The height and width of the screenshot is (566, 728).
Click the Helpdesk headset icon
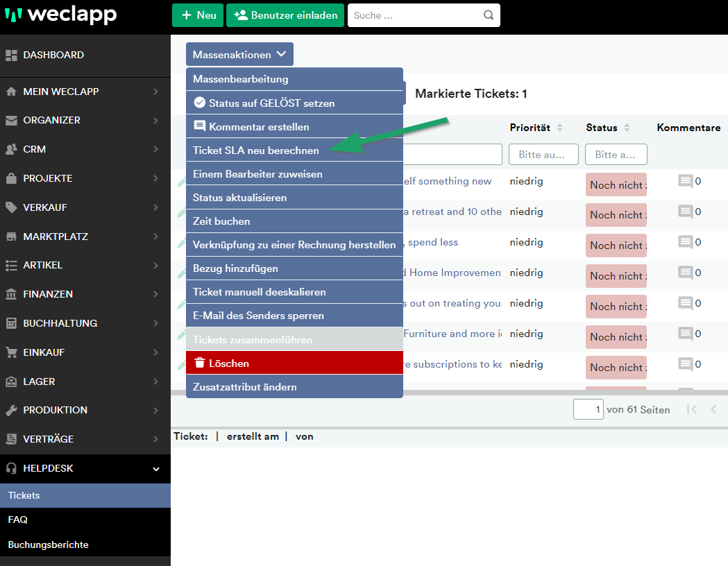point(11,468)
